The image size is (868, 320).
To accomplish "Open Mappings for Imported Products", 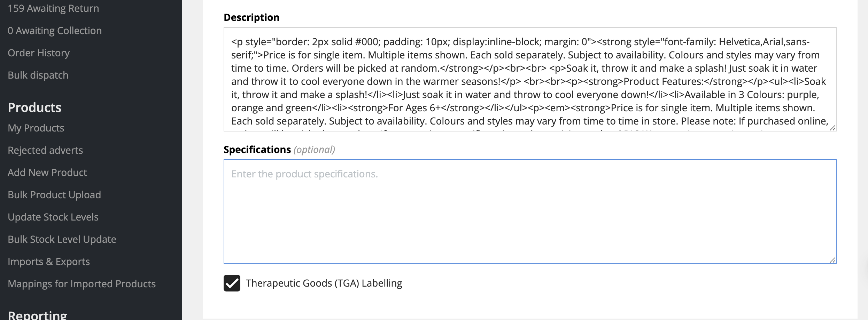I will click(x=82, y=284).
